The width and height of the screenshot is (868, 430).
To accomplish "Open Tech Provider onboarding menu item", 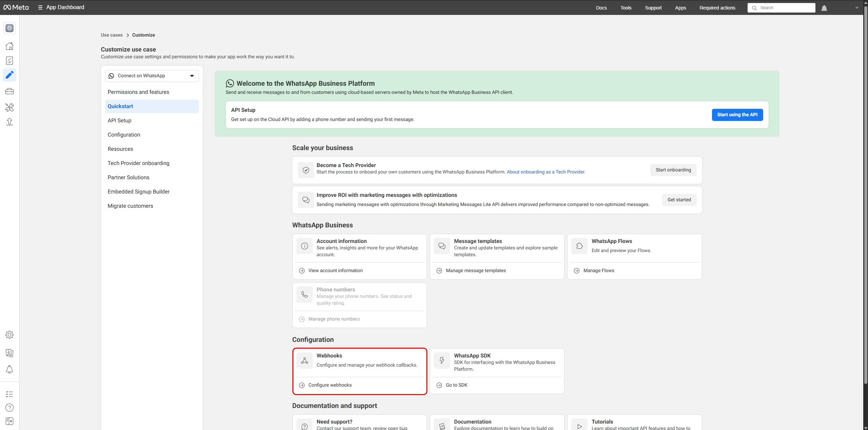I will (152, 163).
